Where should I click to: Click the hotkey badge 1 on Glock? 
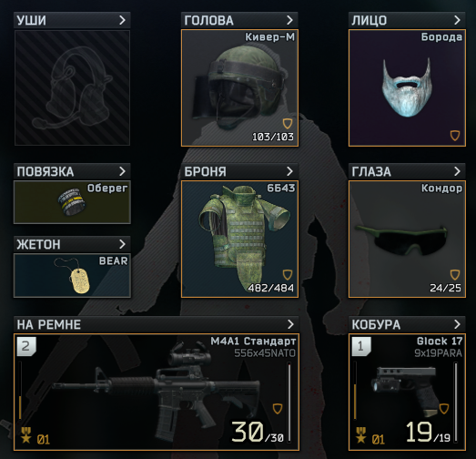(x=361, y=346)
